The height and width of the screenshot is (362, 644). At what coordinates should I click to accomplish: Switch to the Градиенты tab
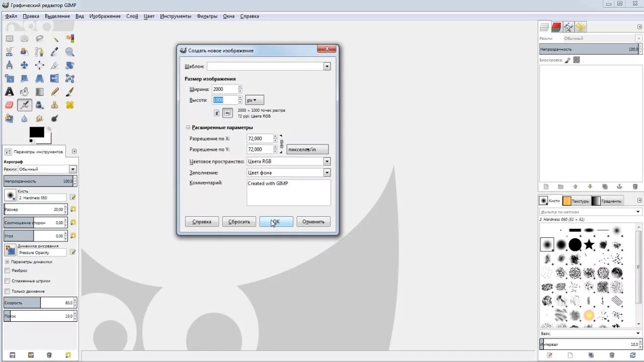[x=607, y=201]
